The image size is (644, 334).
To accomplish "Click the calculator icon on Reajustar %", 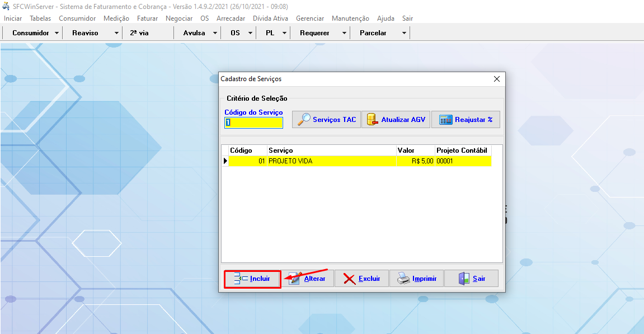I will tap(445, 120).
